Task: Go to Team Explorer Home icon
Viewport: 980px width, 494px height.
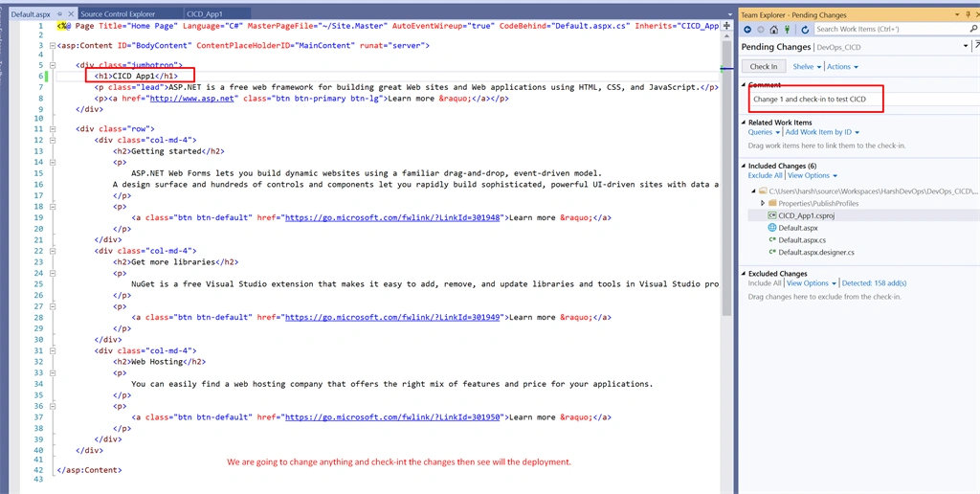Action: click(773, 30)
